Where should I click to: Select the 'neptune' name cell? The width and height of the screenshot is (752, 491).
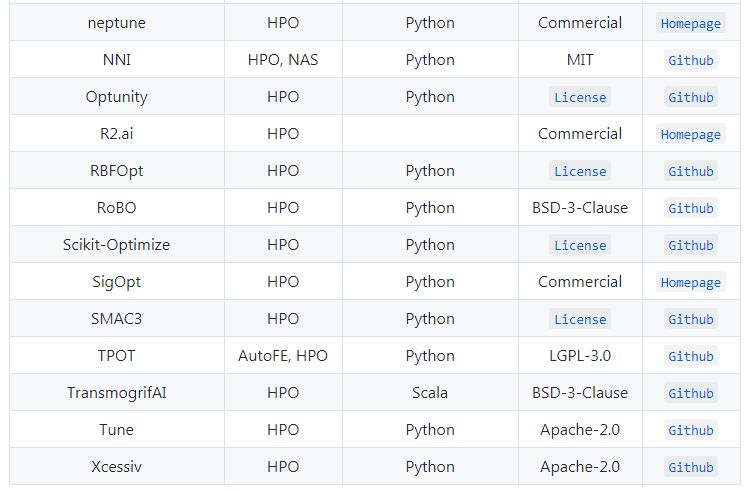point(117,23)
